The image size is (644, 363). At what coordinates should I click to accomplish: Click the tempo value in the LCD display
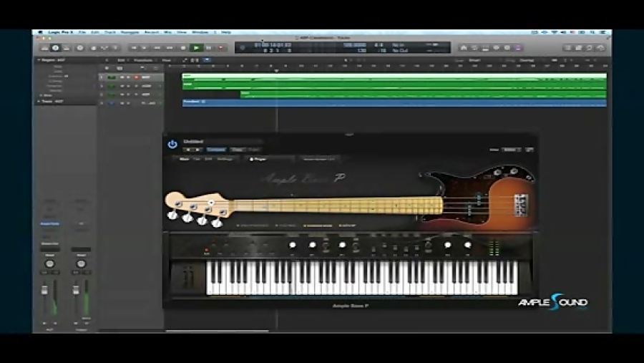354,45
